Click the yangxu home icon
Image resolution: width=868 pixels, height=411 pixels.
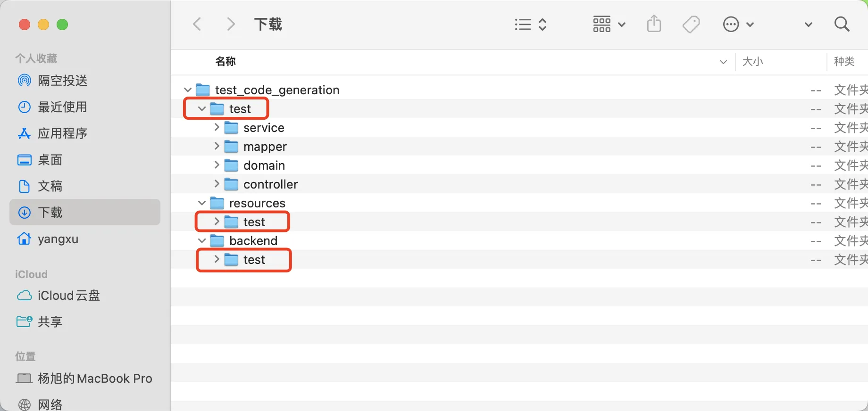(x=24, y=238)
